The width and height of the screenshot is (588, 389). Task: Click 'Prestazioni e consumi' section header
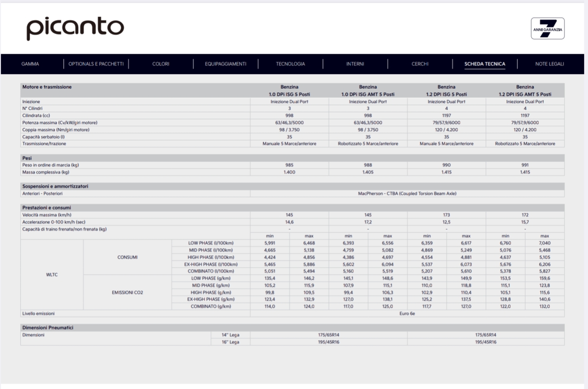tap(46, 207)
